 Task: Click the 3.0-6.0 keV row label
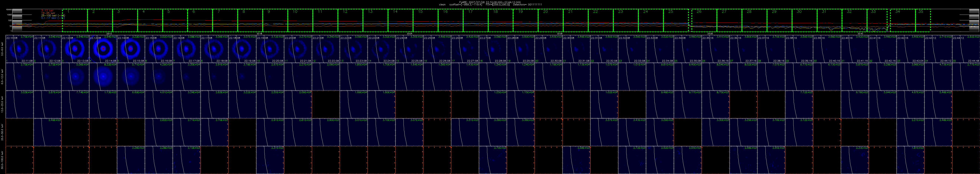(3, 49)
